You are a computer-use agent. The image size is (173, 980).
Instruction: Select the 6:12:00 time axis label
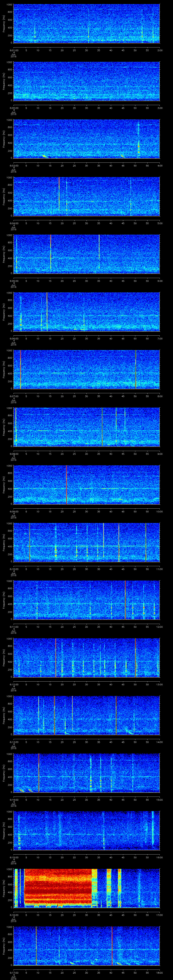point(14,684)
